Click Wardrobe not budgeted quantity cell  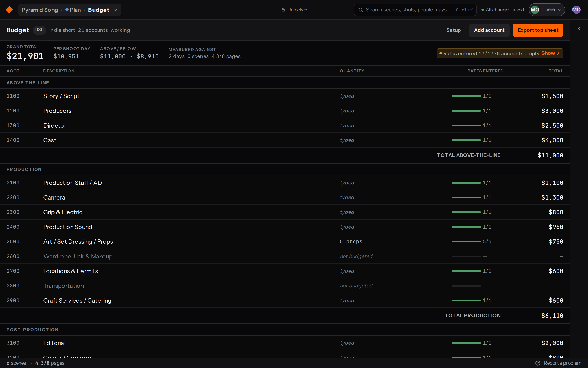(356, 256)
